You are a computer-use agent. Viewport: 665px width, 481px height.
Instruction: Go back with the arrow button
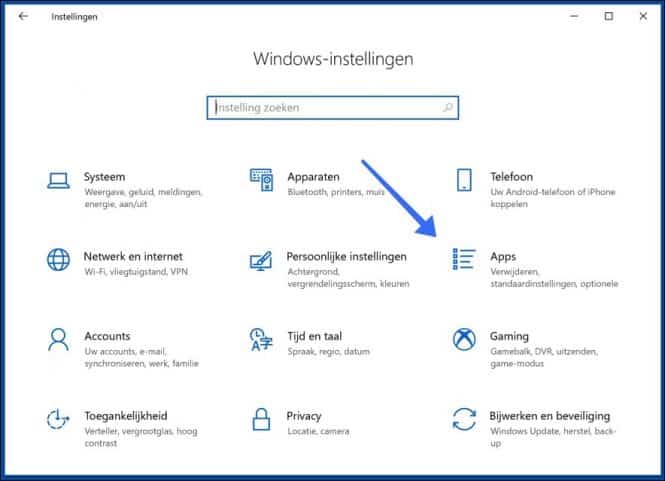(23, 16)
